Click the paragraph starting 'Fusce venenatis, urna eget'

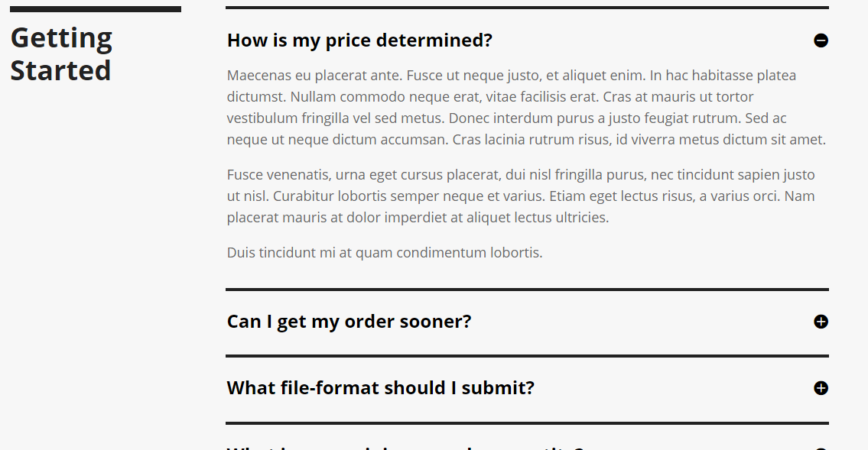coord(521,196)
